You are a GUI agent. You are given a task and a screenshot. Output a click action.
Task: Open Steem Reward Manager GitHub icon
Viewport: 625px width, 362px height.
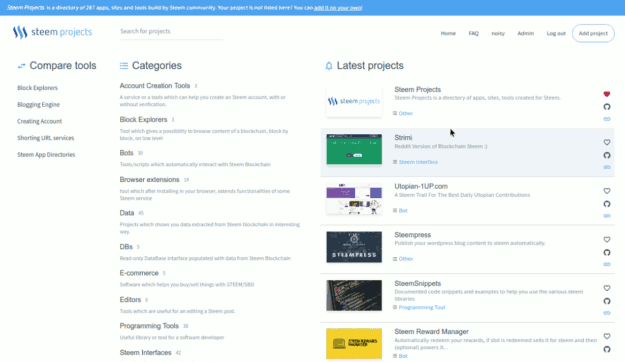(607, 349)
